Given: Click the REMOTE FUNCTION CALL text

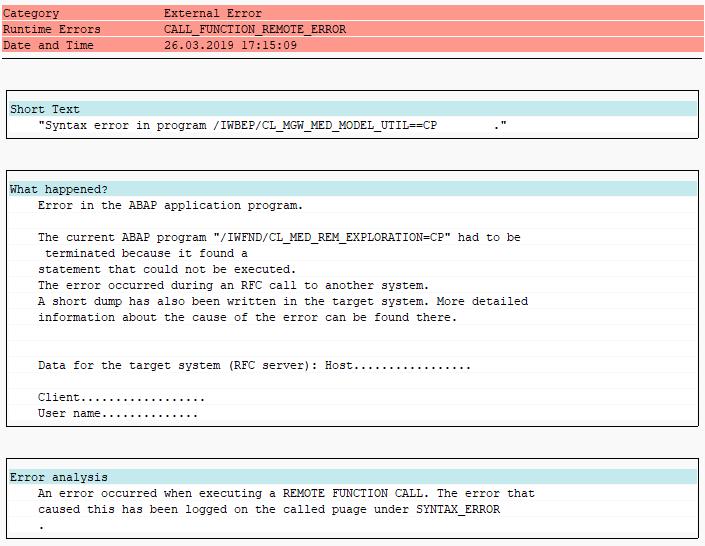Looking at the screenshot, I should click(353, 493).
